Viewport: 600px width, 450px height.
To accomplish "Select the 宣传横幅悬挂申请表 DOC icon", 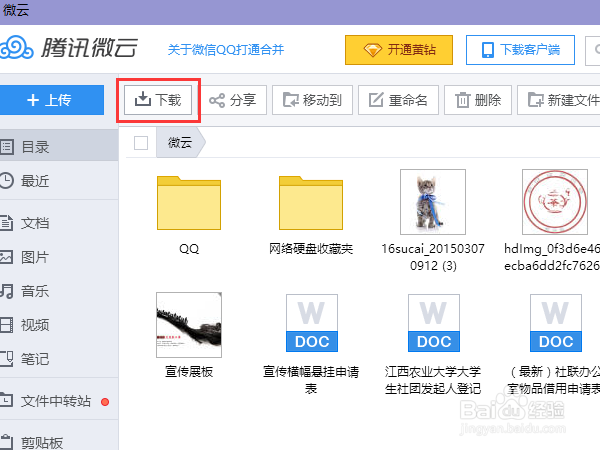I will 312,323.
